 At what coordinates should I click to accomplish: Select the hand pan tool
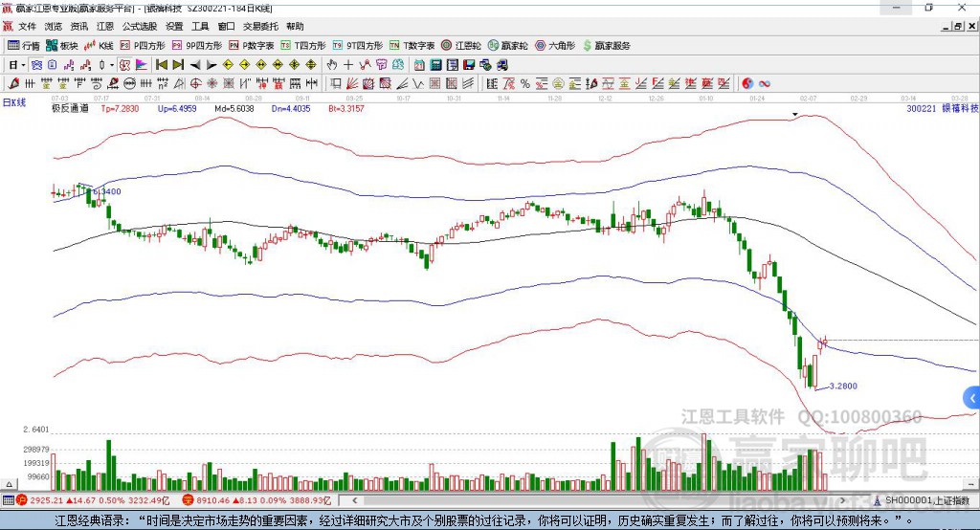point(332,65)
